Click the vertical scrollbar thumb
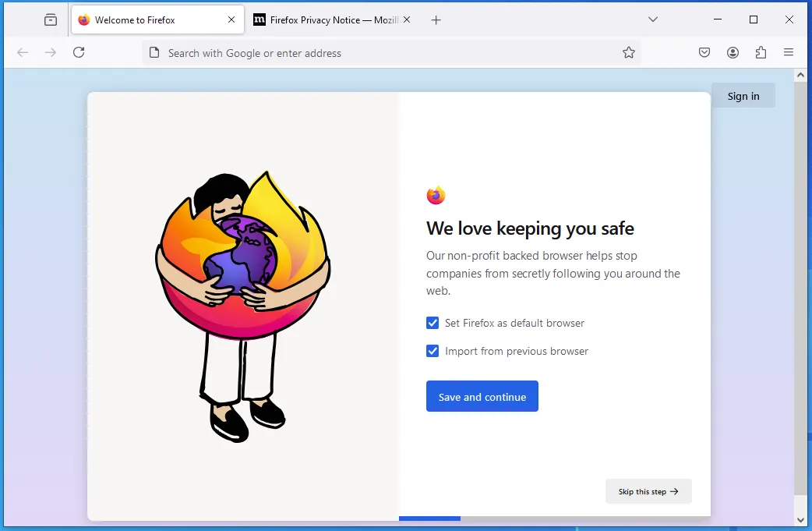This screenshot has height=531, width=812. click(x=800, y=288)
